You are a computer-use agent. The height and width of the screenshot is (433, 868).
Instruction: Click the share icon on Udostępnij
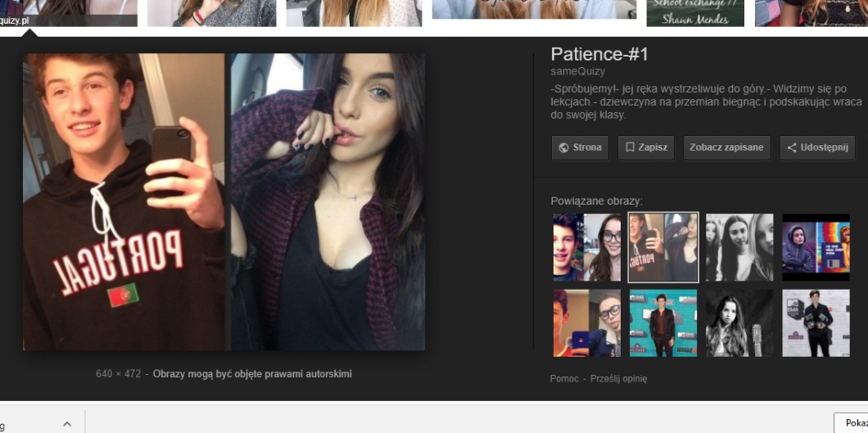(792, 148)
